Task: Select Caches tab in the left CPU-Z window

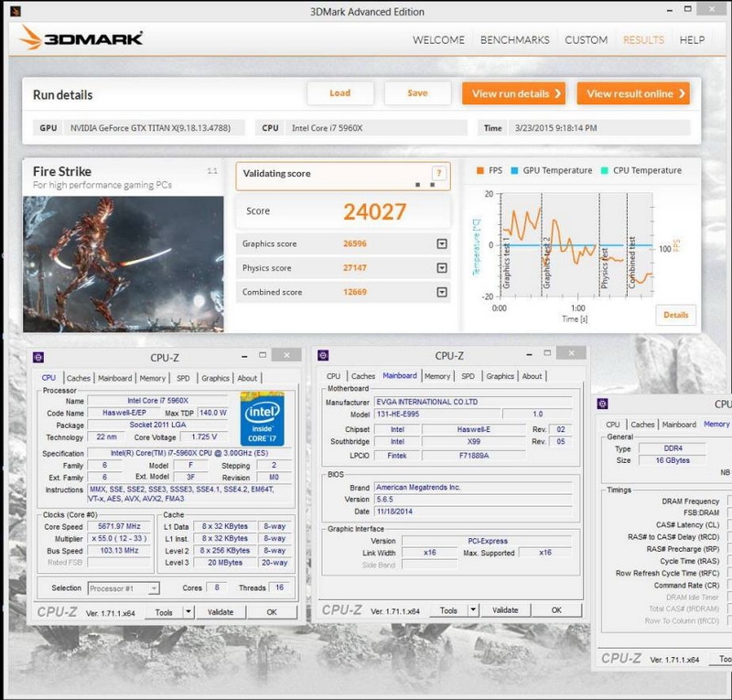Action: coord(79,378)
